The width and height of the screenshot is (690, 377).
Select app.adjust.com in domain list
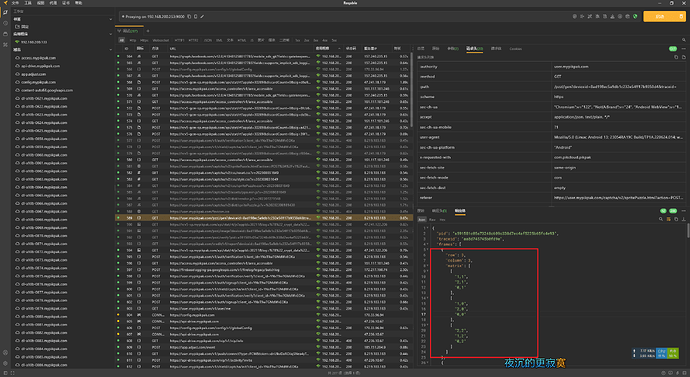(33, 74)
